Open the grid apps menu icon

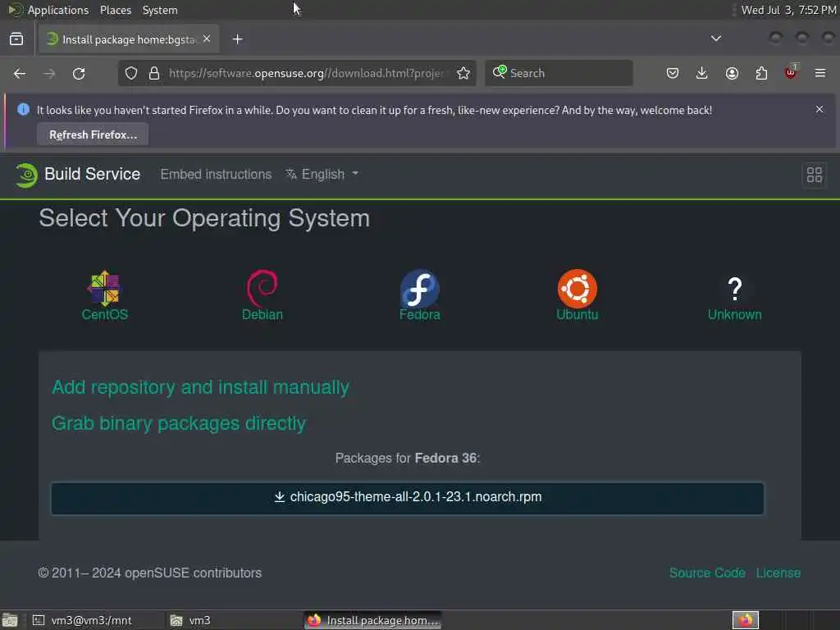[x=815, y=175]
